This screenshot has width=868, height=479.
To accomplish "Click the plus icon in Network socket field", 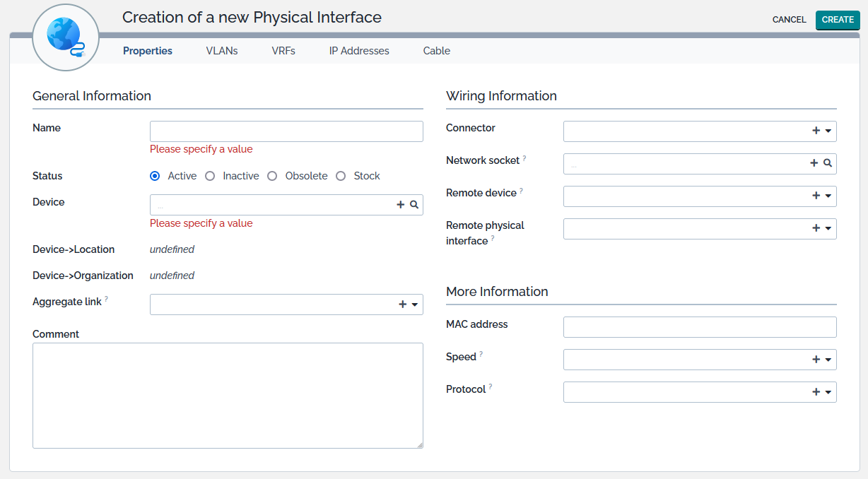I will (x=814, y=163).
